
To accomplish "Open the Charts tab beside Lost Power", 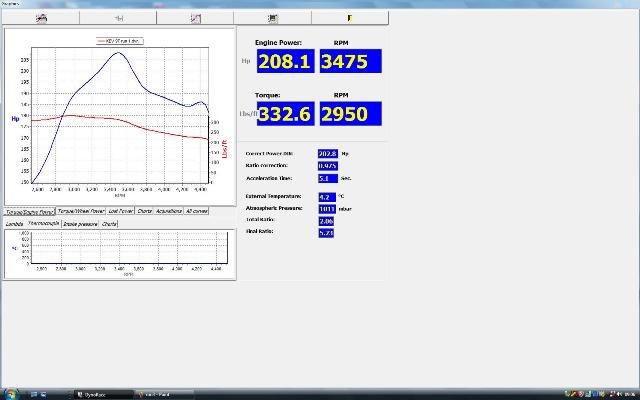I will (144, 211).
